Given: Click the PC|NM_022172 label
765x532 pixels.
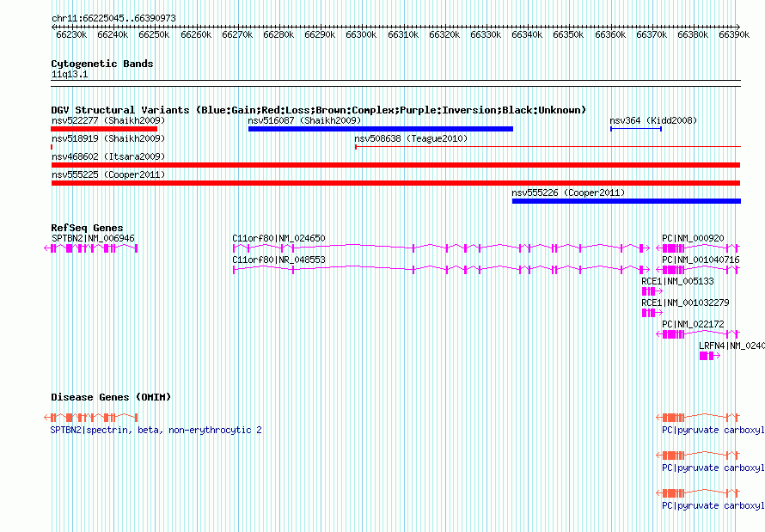Looking at the screenshot, I should pos(694,324).
